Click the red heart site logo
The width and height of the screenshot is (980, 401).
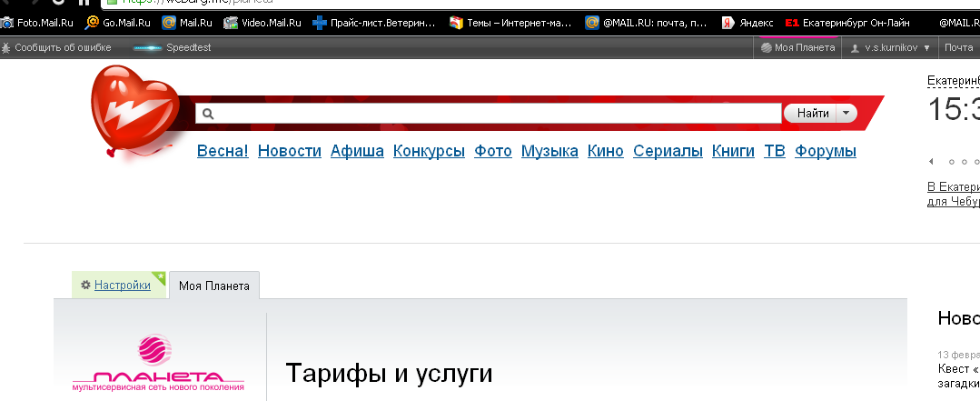click(134, 111)
